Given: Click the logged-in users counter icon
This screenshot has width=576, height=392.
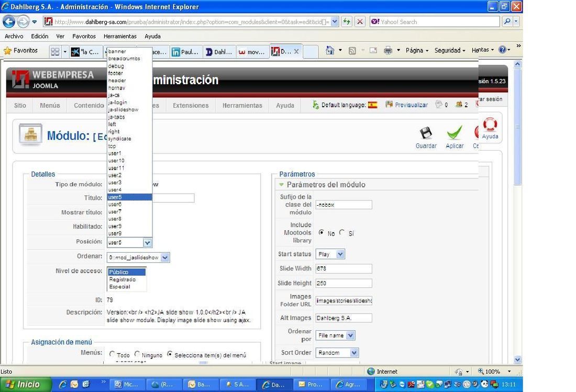Looking at the screenshot, I should click(x=459, y=104).
